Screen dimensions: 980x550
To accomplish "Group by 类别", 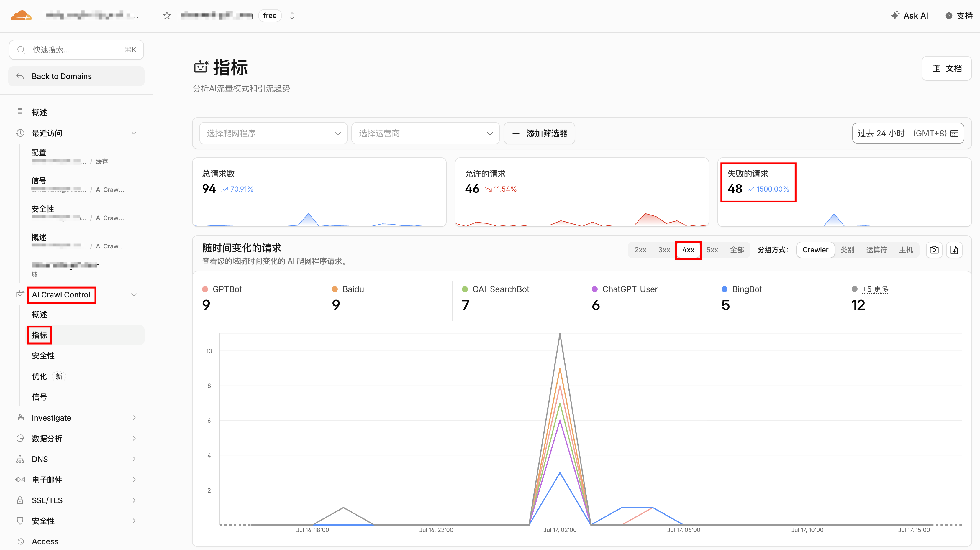I will (847, 250).
